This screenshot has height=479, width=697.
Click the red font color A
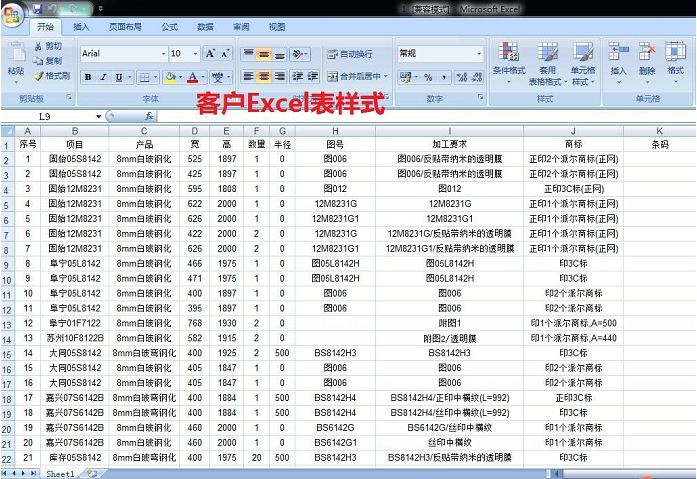192,77
